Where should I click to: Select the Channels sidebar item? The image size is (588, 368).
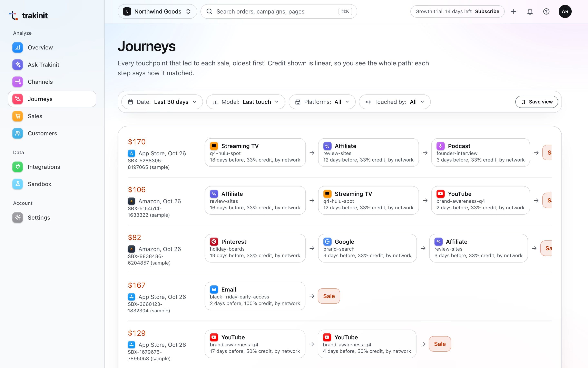click(52, 82)
